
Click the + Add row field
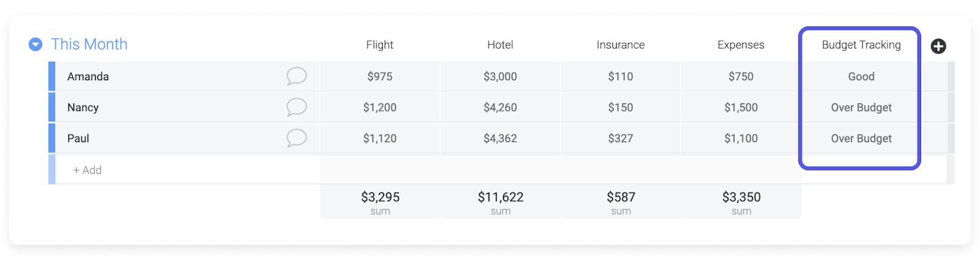[187, 170]
